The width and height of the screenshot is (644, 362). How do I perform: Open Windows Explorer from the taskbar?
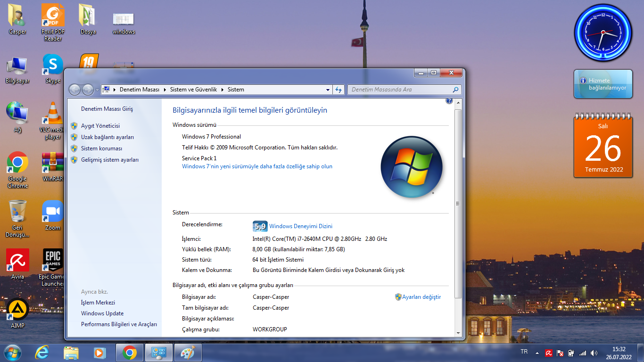[x=71, y=353]
